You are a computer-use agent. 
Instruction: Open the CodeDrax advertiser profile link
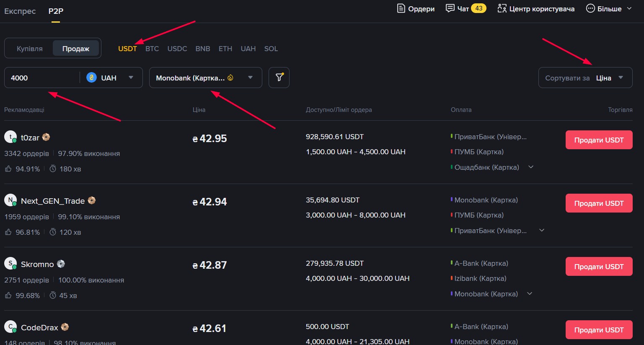point(39,327)
